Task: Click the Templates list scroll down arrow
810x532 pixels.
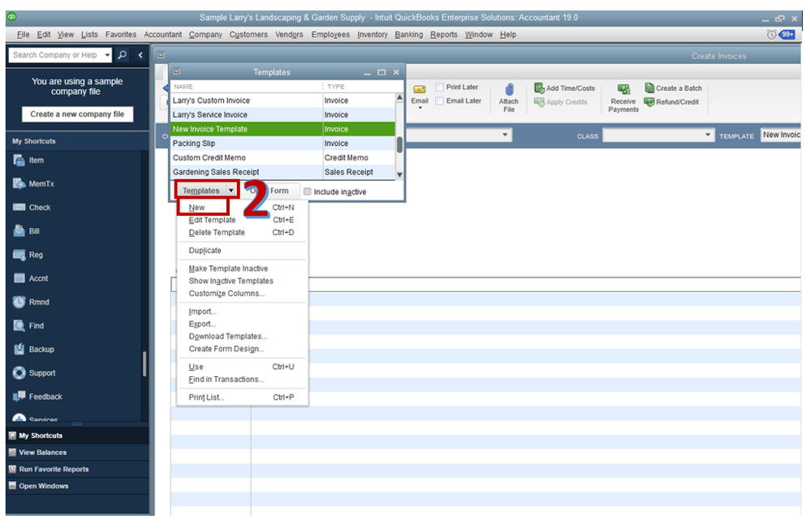Action: click(x=400, y=175)
